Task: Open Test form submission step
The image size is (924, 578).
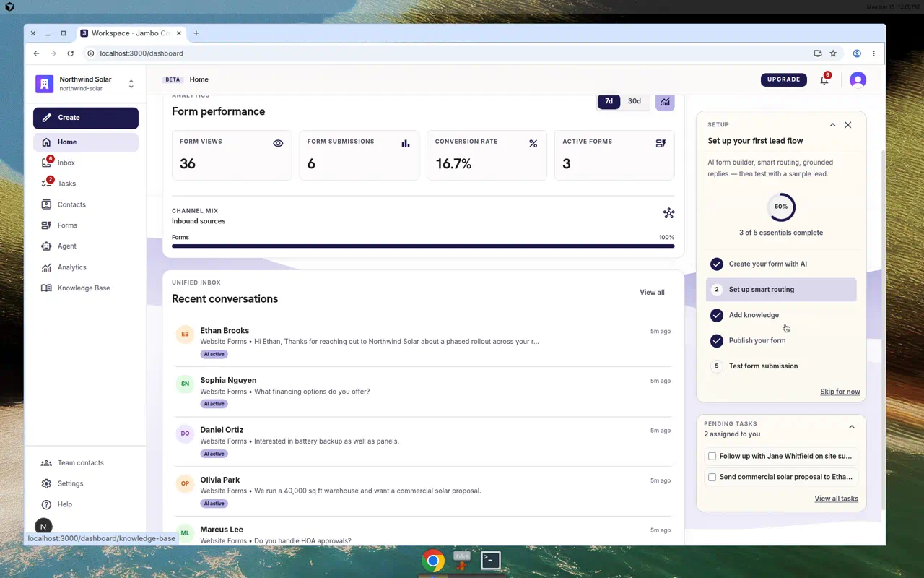Action: click(781, 366)
